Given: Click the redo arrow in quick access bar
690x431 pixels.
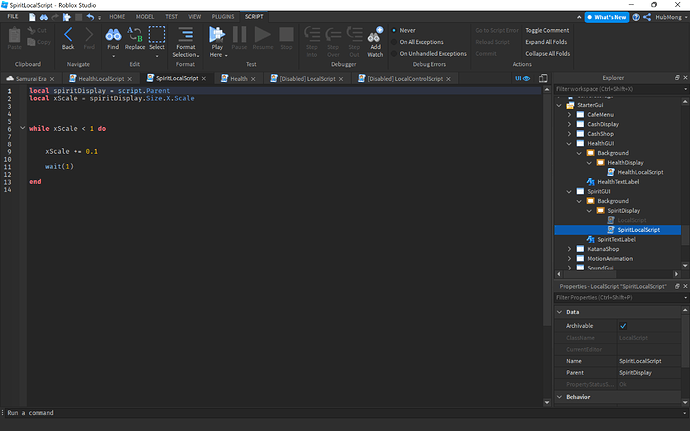Looking at the screenshot, I should pyautogui.click(x=55, y=17).
